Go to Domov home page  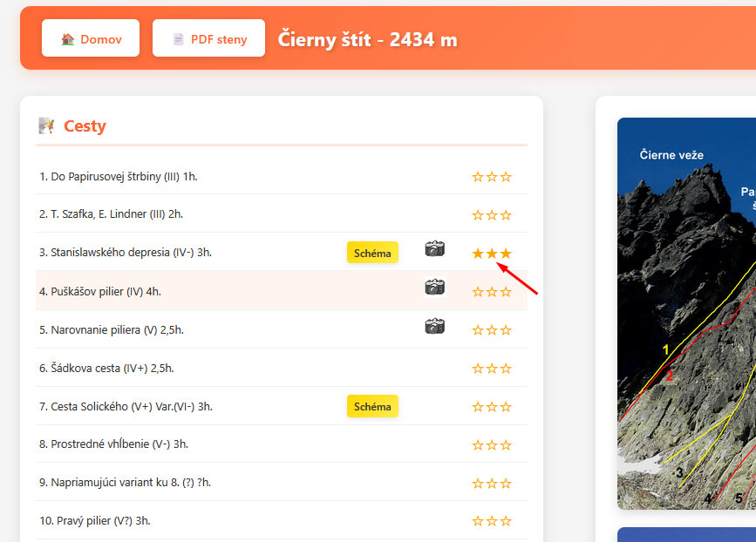pos(91,38)
